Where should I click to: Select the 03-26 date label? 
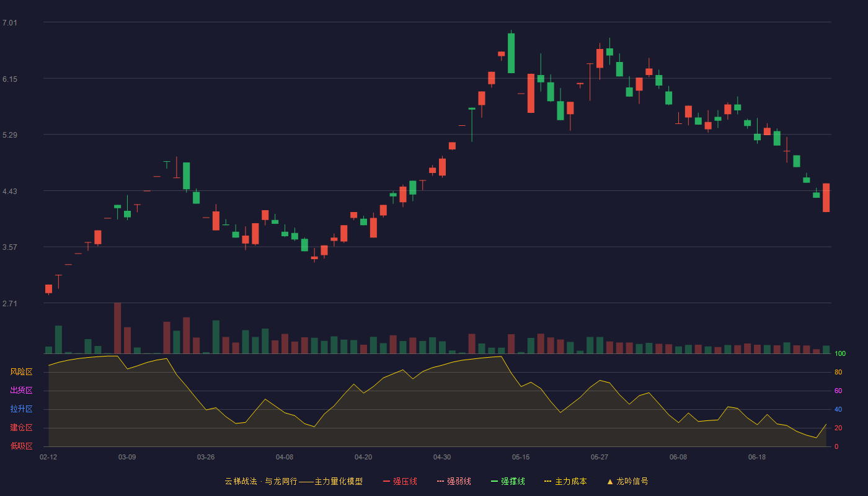point(206,457)
